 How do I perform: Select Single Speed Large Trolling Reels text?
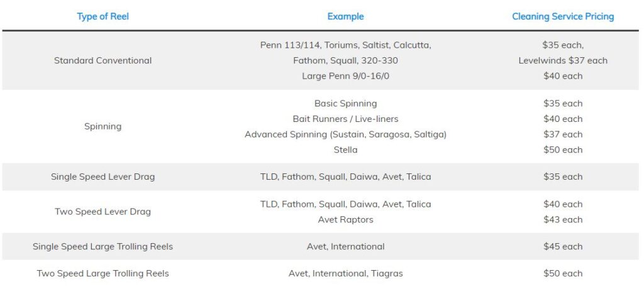point(103,246)
